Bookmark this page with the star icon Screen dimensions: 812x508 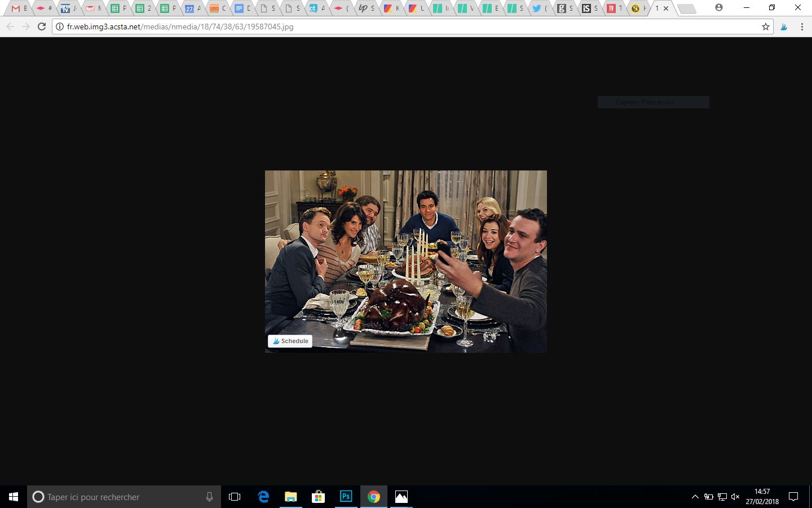[x=765, y=27]
